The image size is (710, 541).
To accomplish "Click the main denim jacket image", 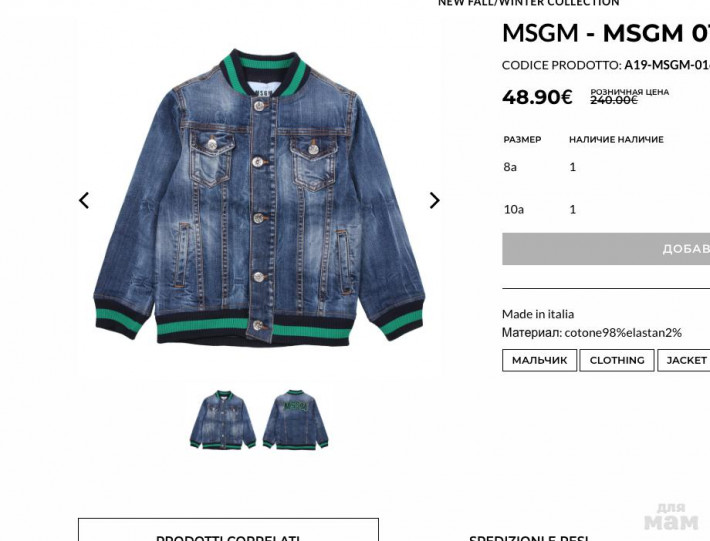I will [259, 196].
